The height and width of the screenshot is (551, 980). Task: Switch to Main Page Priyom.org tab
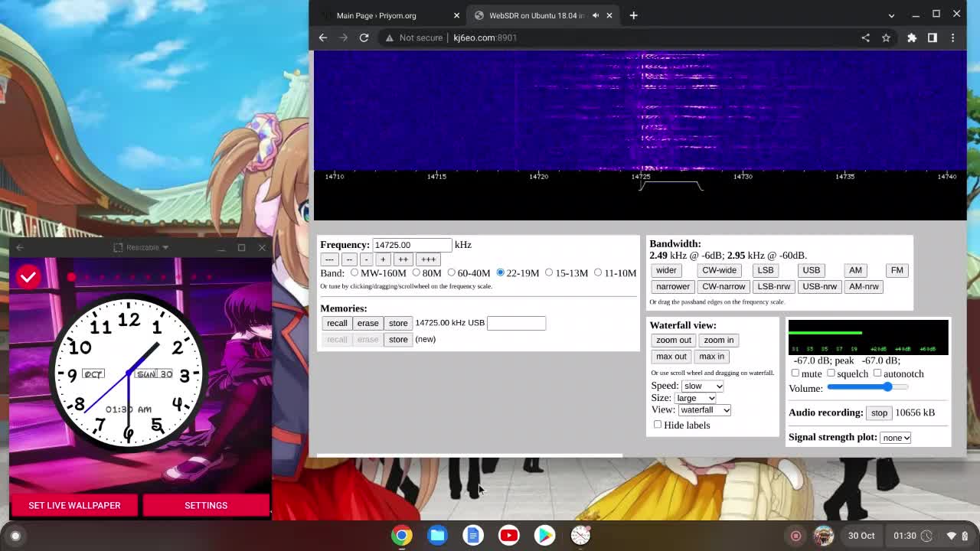pos(377,15)
